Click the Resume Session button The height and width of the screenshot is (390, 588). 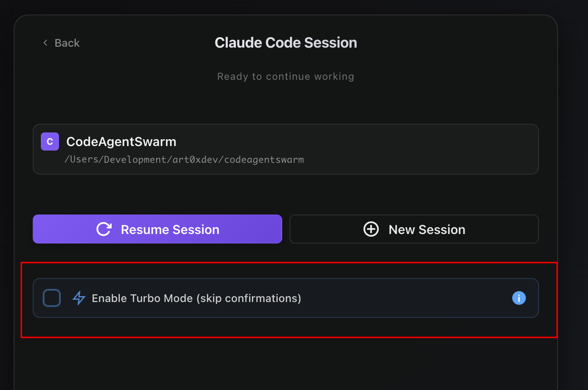pyautogui.click(x=157, y=229)
